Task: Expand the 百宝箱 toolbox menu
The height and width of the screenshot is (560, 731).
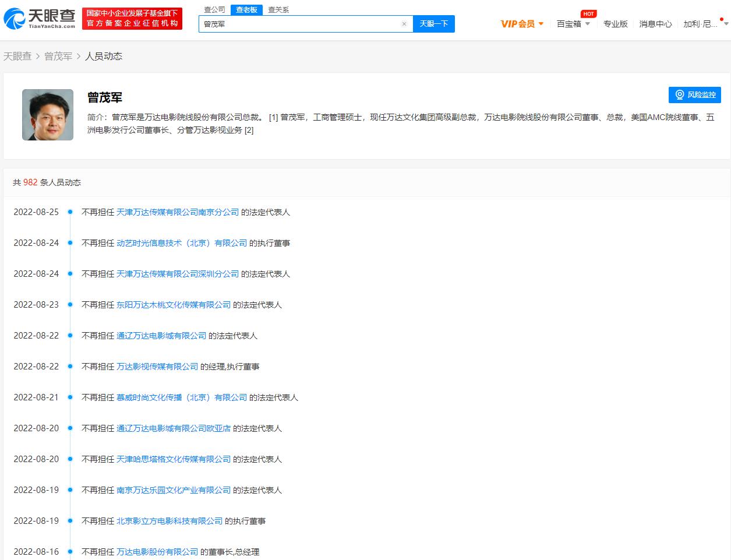Action: click(573, 24)
